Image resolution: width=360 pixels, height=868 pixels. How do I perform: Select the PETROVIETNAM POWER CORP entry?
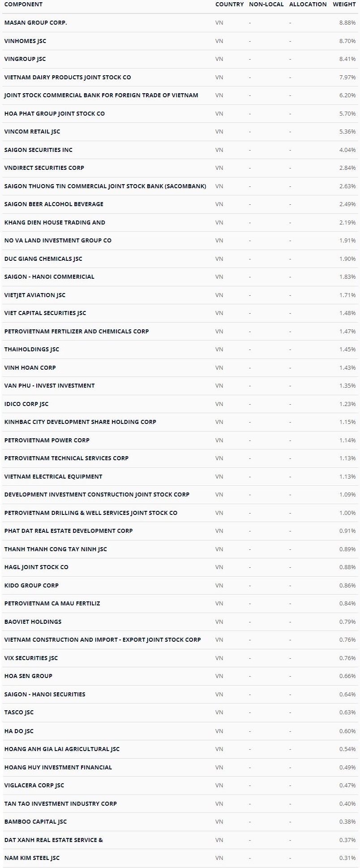point(47,440)
